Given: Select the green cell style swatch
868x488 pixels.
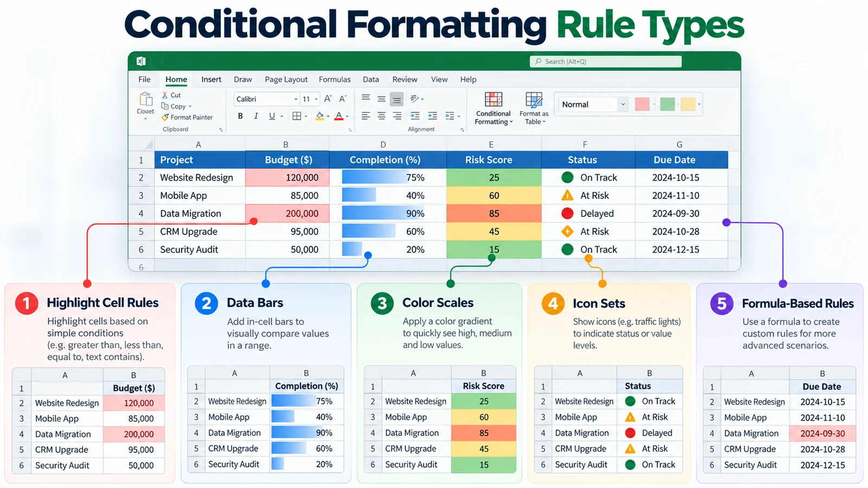Looking at the screenshot, I should click(x=667, y=104).
